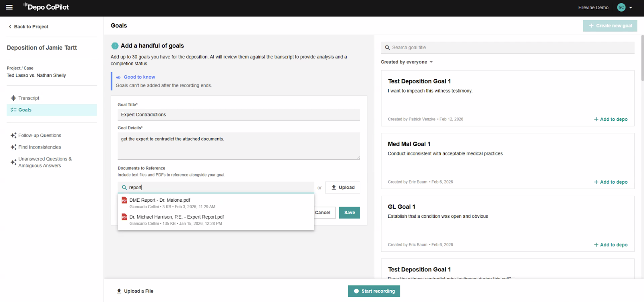Screen dimensions: 644x302
Task: Open Find Inconsistencies AI tool
Action: (x=39, y=147)
